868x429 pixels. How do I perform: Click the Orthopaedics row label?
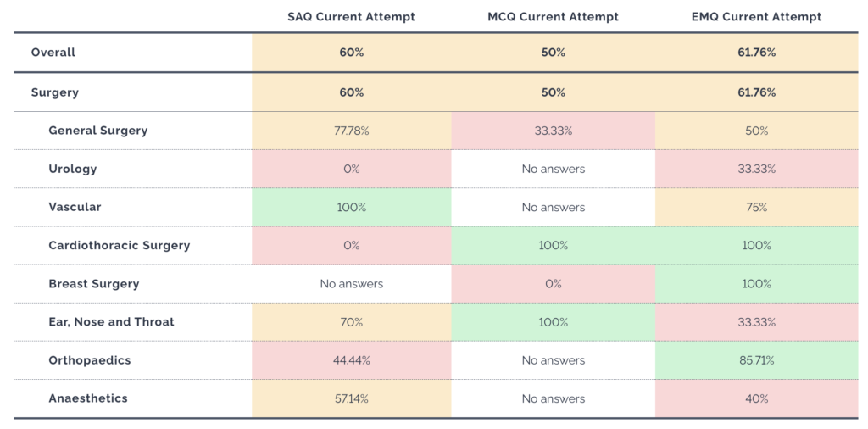coord(90,360)
